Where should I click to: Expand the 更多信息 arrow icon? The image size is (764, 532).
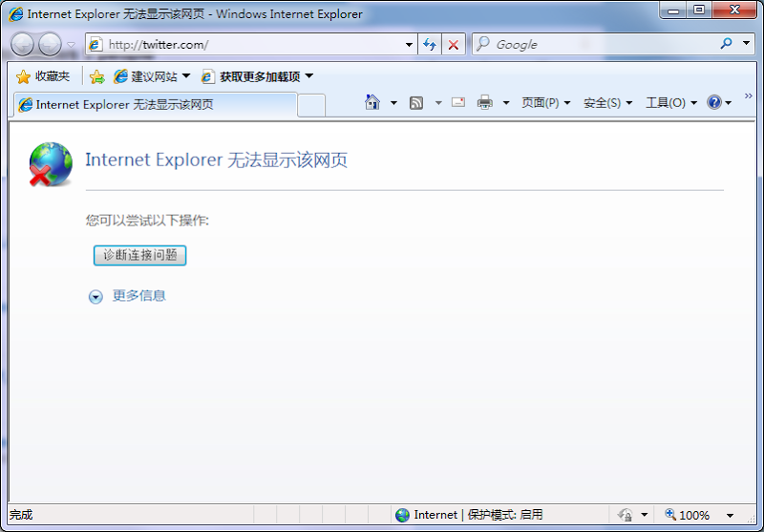coord(95,297)
